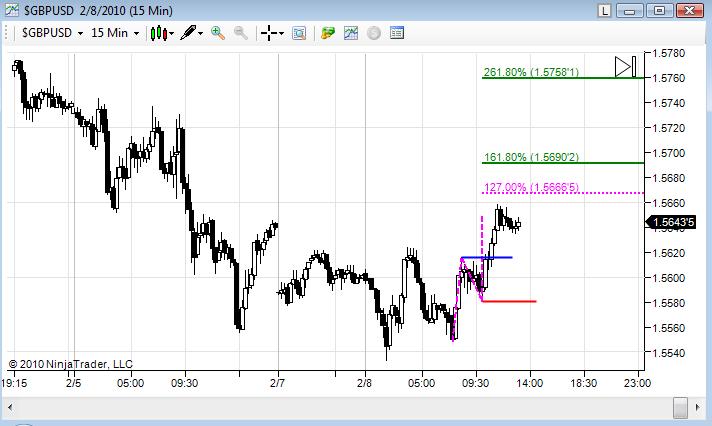Click the 14:00 time axis label

point(529,383)
